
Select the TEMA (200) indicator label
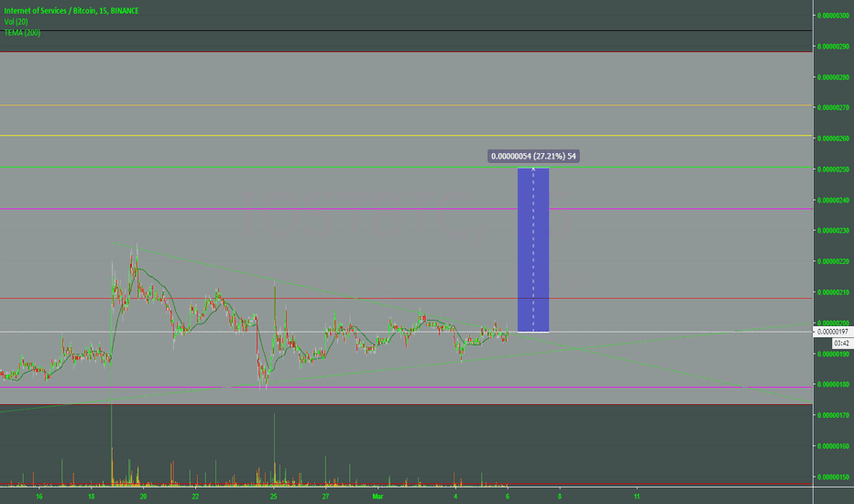click(22, 33)
